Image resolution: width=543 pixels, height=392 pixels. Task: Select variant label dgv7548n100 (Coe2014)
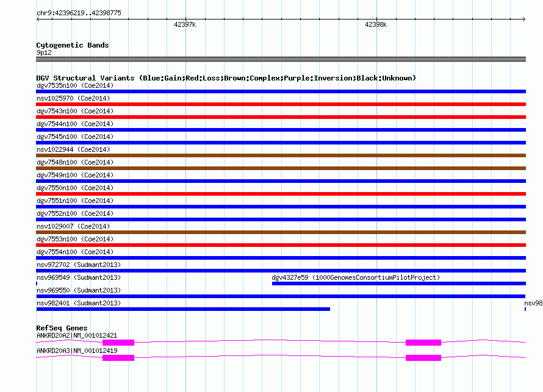coord(75,162)
